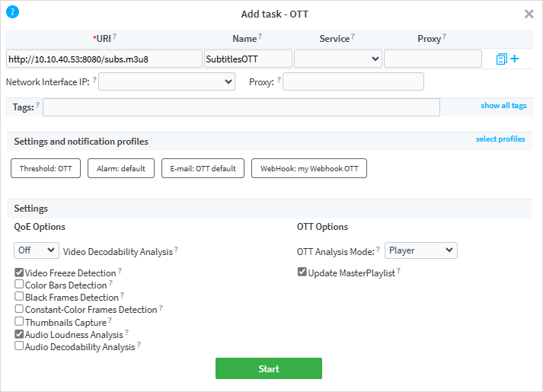Click the copy task icon beside Proxy field
The width and height of the screenshot is (543, 392).
click(501, 59)
